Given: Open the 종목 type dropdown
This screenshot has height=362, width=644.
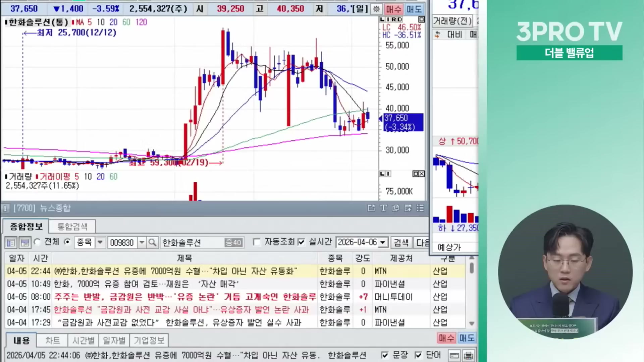Looking at the screenshot, I should (x=100, y=242).
